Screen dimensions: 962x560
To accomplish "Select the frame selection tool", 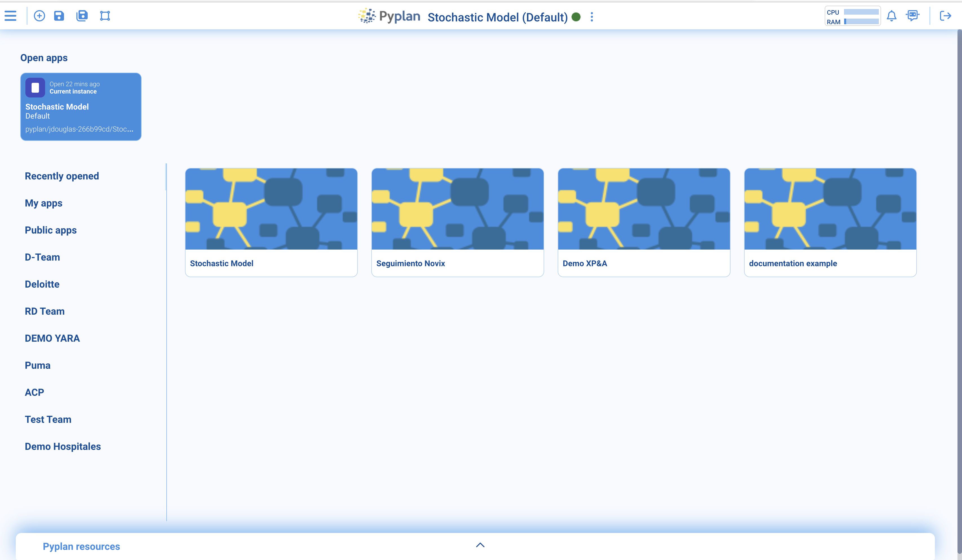I will click(105, 16).
